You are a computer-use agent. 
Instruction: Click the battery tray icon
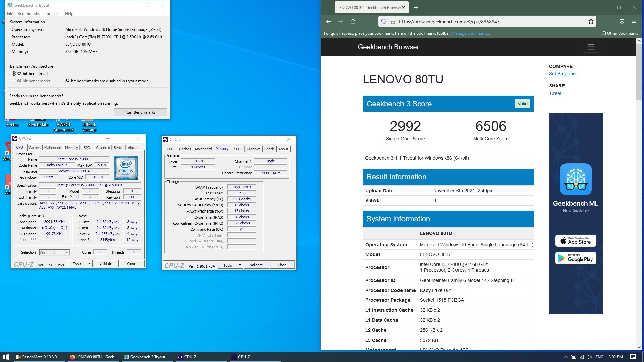574,357
